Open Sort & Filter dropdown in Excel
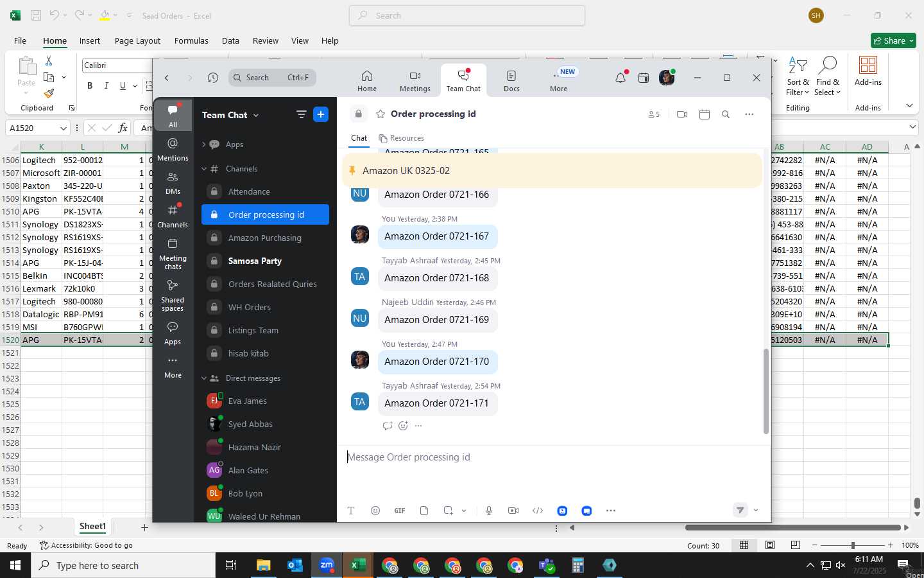This screenshot has height=578, width=924. [798, 77]
